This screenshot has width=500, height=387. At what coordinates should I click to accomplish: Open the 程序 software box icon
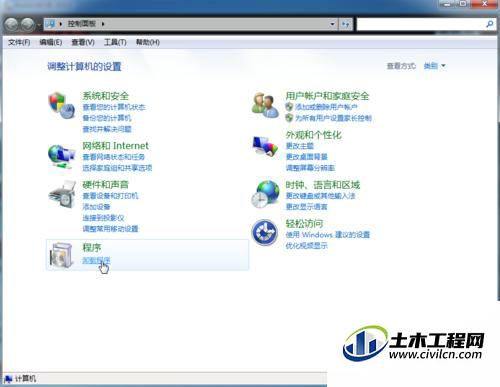(x=62, y=255)
